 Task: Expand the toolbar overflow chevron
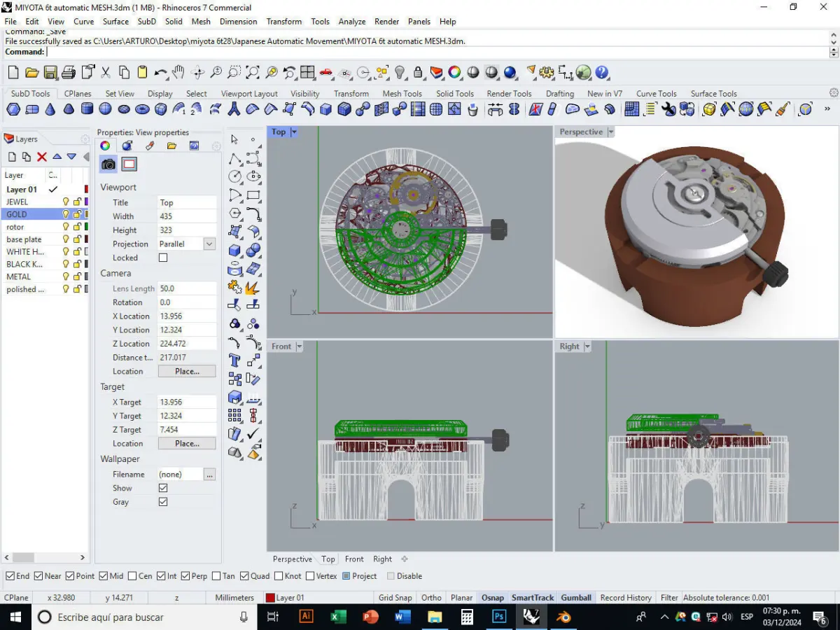pyautogui.click(x=827, y=109)
